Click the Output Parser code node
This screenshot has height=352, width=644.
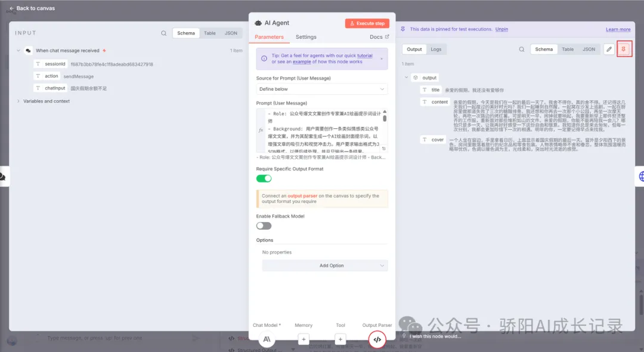(377, 339)
